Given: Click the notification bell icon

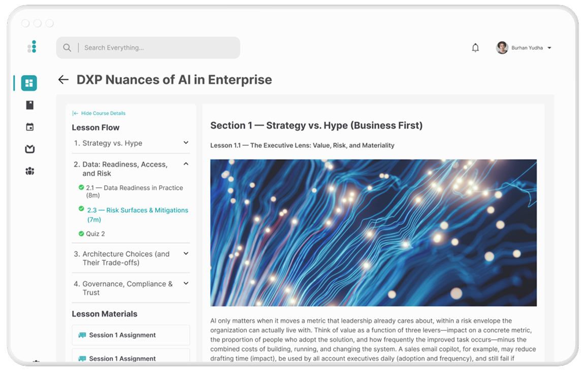Looking at the screenshot, I should pos(475,48).
